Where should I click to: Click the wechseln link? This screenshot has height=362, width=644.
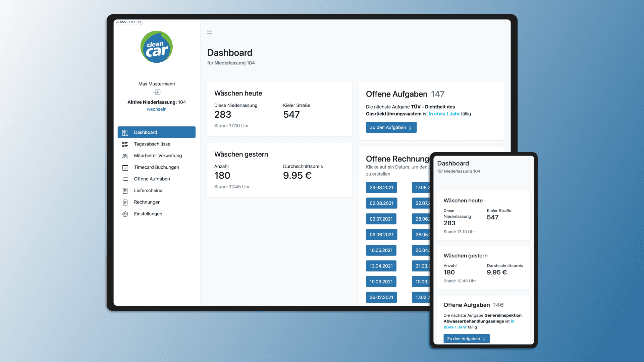coord(157,109)
